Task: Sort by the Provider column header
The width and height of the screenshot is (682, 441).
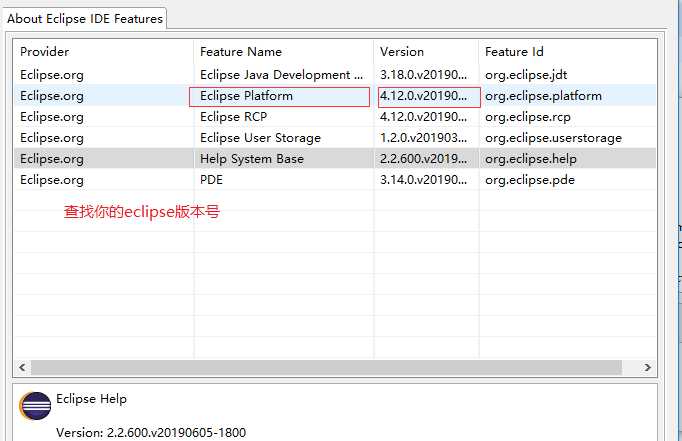Action: tap(44, 52)
